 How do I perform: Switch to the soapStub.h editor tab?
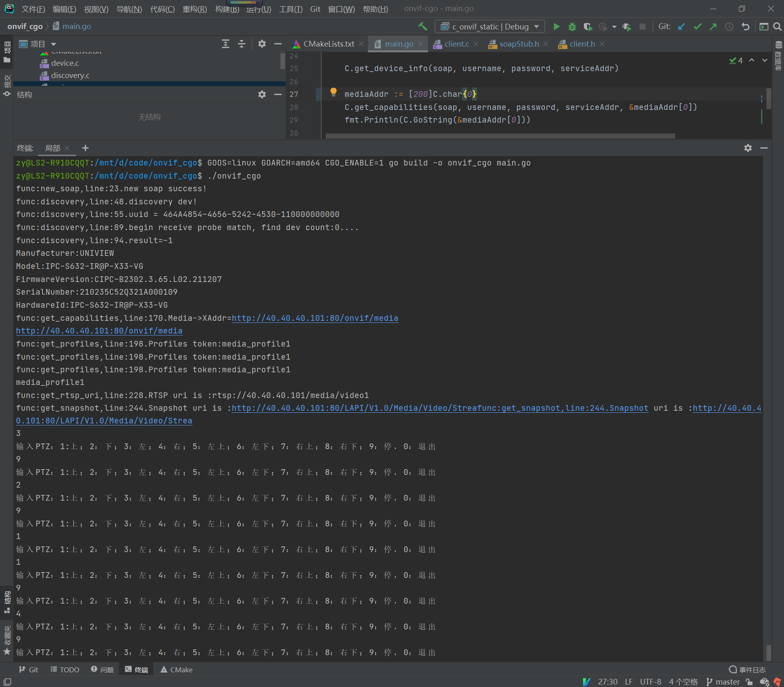[x=518, y=44]
